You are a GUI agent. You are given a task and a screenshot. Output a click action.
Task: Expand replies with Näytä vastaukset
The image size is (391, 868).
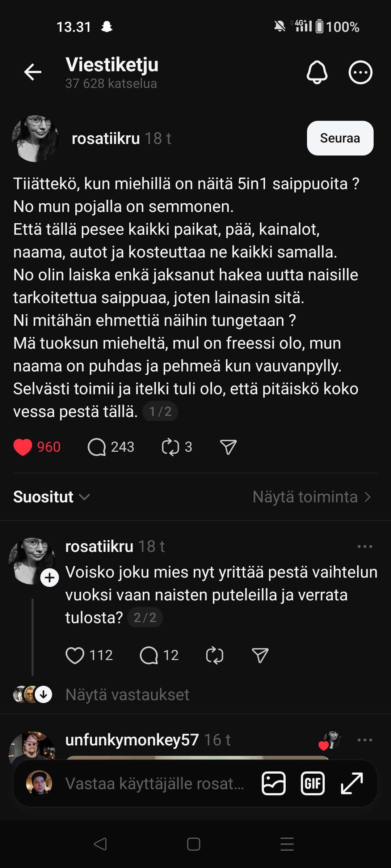coord(127,695)
